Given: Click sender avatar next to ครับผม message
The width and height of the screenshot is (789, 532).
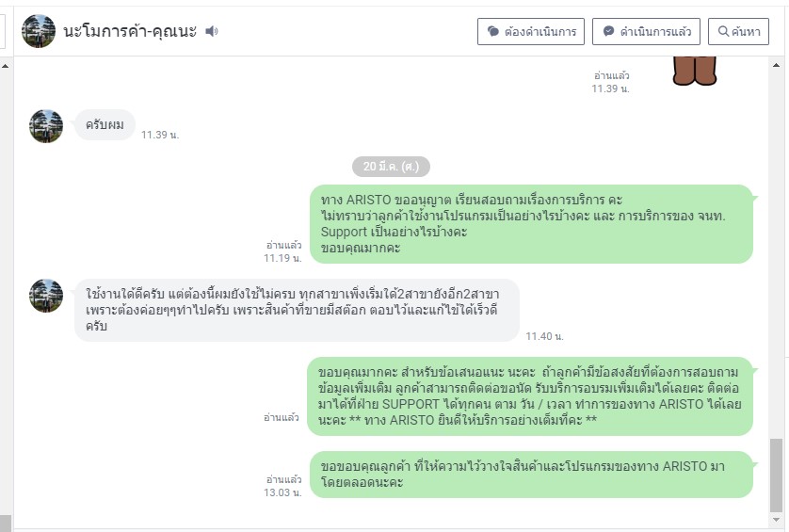Looking at the screenshot, I should 46,126.
